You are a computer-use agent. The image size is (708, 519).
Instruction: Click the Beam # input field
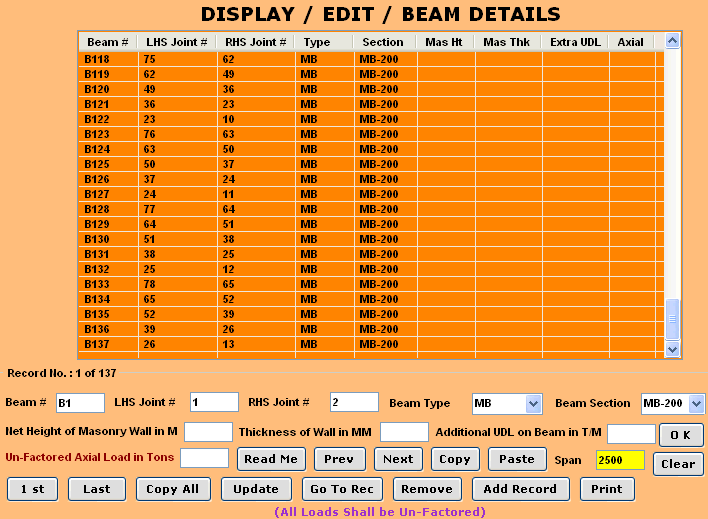(x=80, y=402)
